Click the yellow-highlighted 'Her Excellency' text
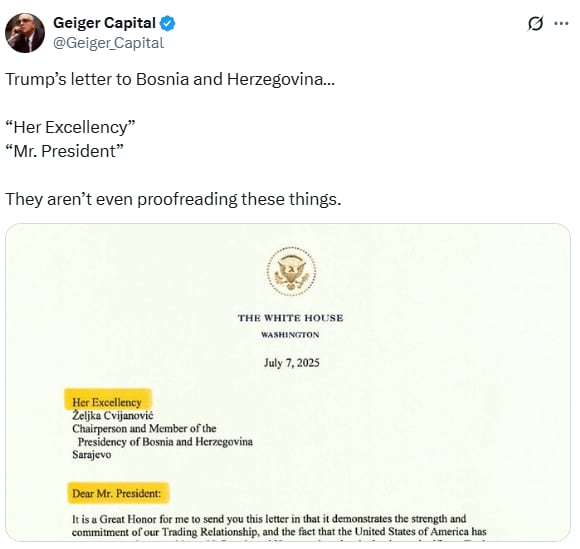 (x=108, y=400)
